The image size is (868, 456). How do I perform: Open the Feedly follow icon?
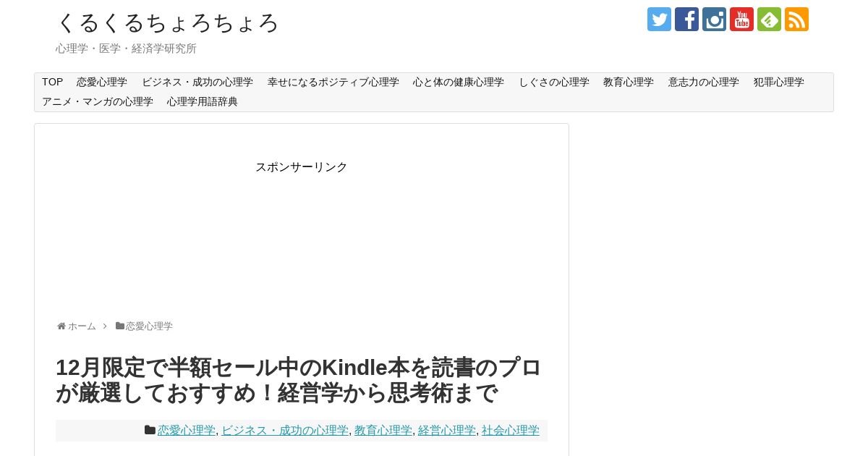point(769,20)
